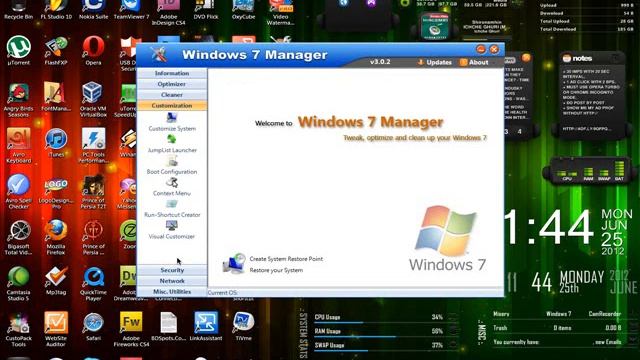Viewport: 640px width, 360px height.
Task: Select Camtasia Studio 5 icon
Action: point(18,284)
